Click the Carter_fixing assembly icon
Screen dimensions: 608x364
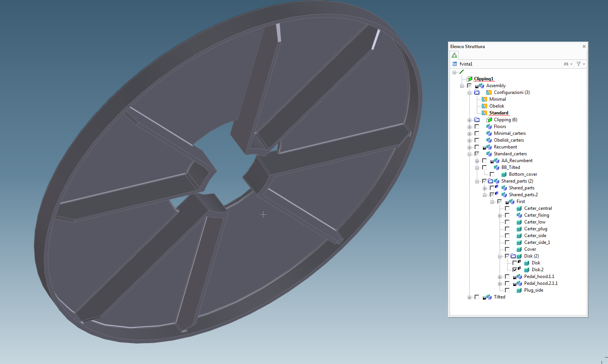click(519, 215)
